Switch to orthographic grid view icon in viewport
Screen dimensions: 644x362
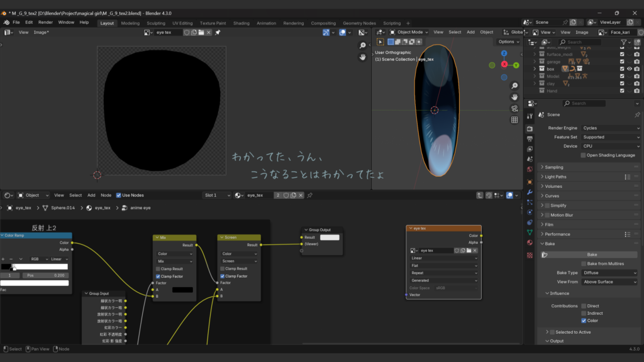coord(514,119)
